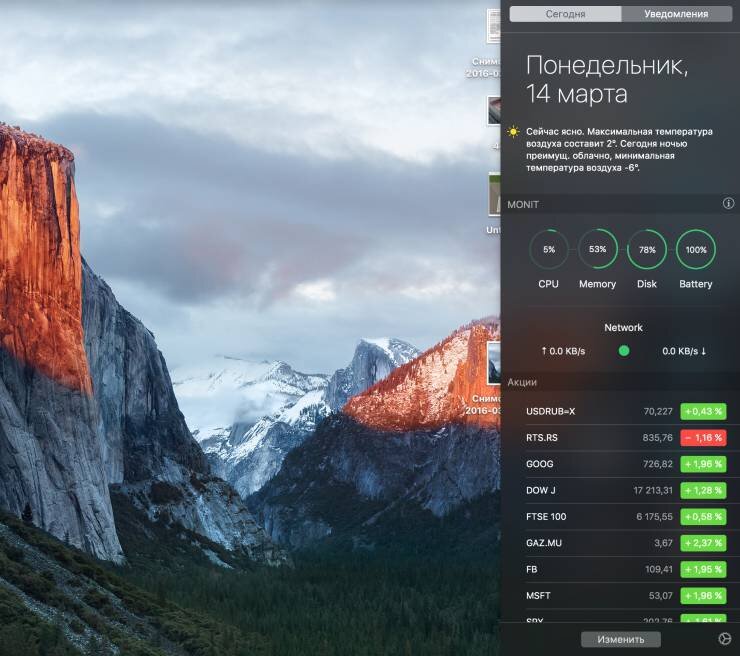Select the FTSE 100 stock symbol
Image resolution: width=740 pixels, height=656 pixels.
546,517
